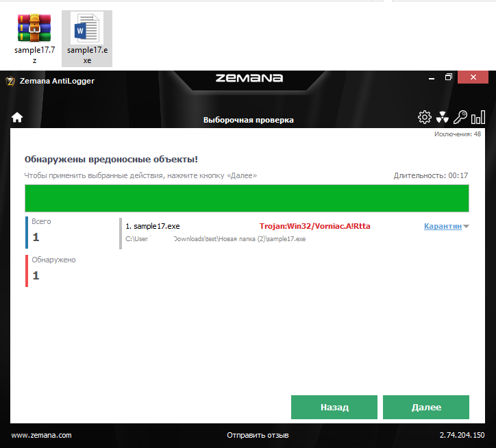Open quarantine via the radiation icon
496x448 pixels.
click(443, 117)
